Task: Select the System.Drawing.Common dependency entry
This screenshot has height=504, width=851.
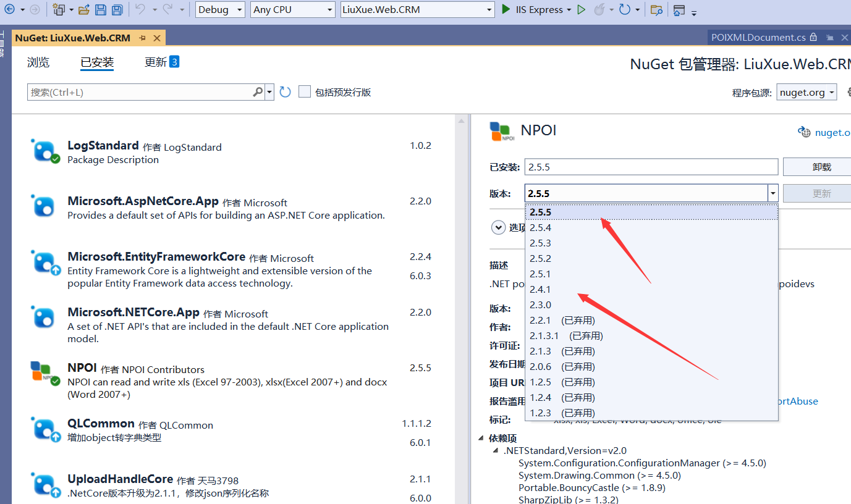Action: [599, 475]
